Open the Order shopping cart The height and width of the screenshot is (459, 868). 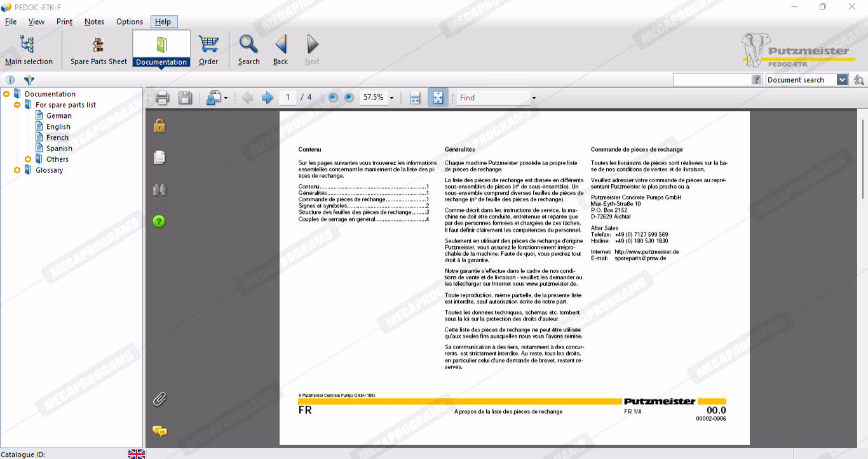pos(208,50)
